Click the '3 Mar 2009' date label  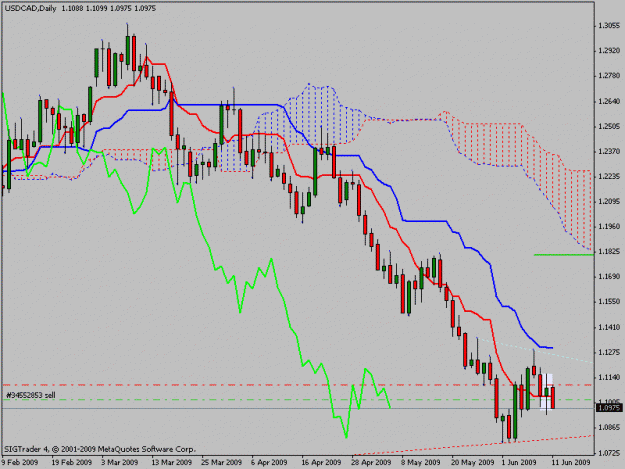pyautogui.click(x=120, y=462)
